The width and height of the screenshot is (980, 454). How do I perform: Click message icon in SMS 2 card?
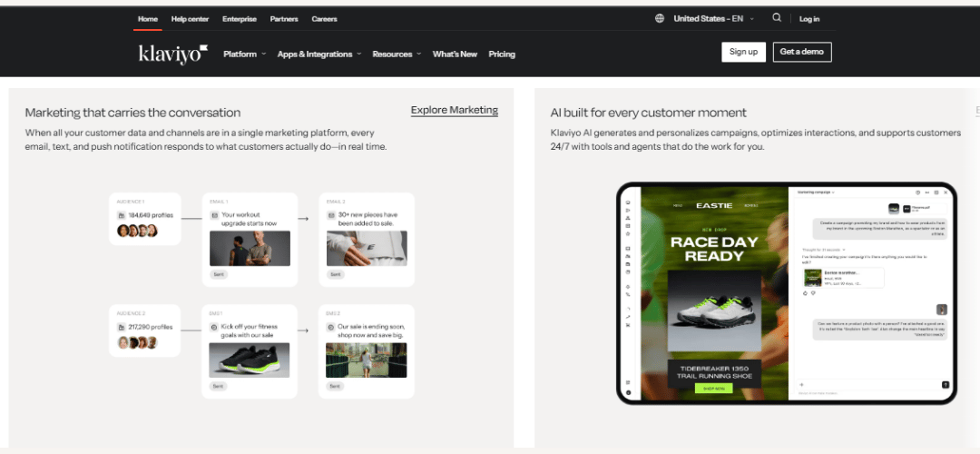(332, 327)
